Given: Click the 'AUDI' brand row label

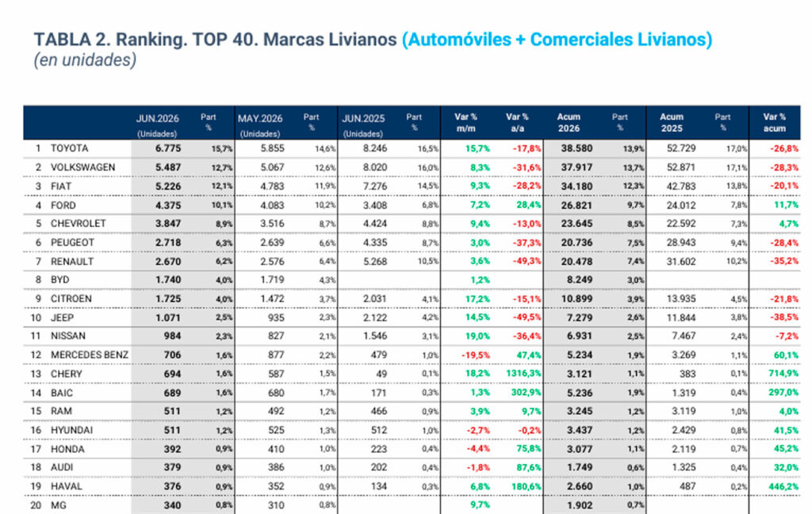Looking at the screenshot, I should 62,467.
